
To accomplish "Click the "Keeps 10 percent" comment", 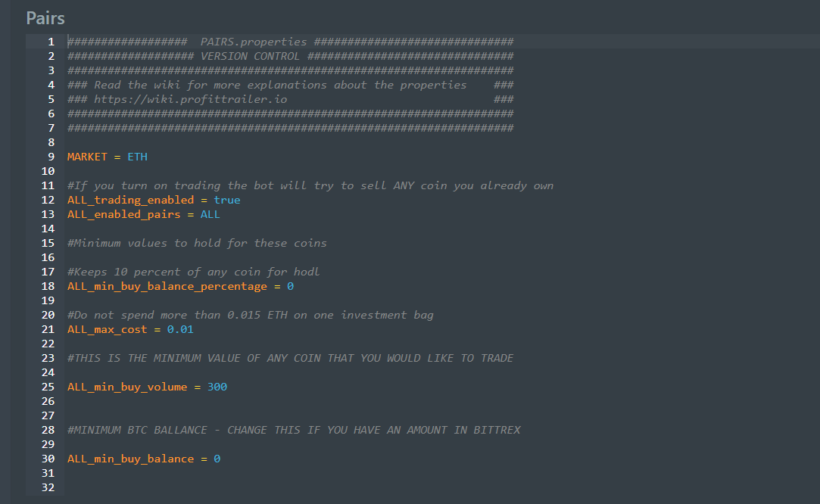I will 193,272.
